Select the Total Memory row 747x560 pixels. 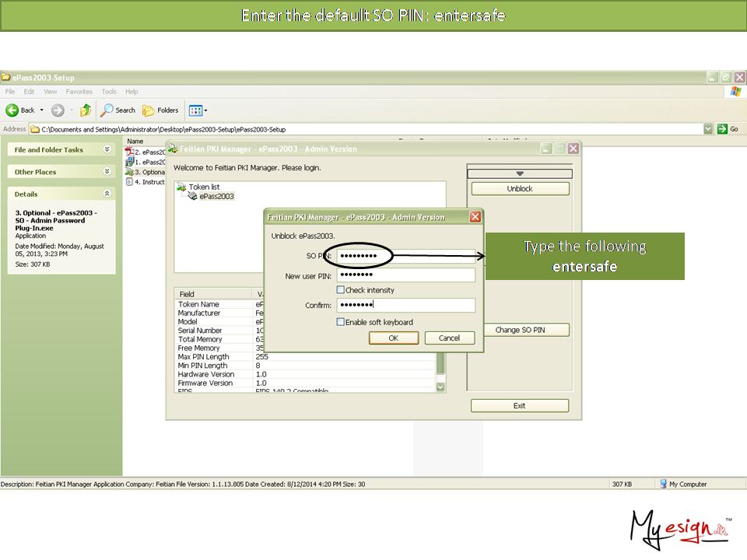click(305, 339)
